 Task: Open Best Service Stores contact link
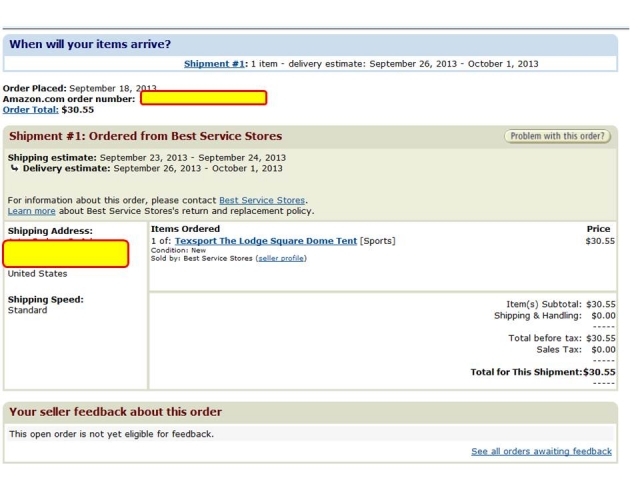pos(262,200)
